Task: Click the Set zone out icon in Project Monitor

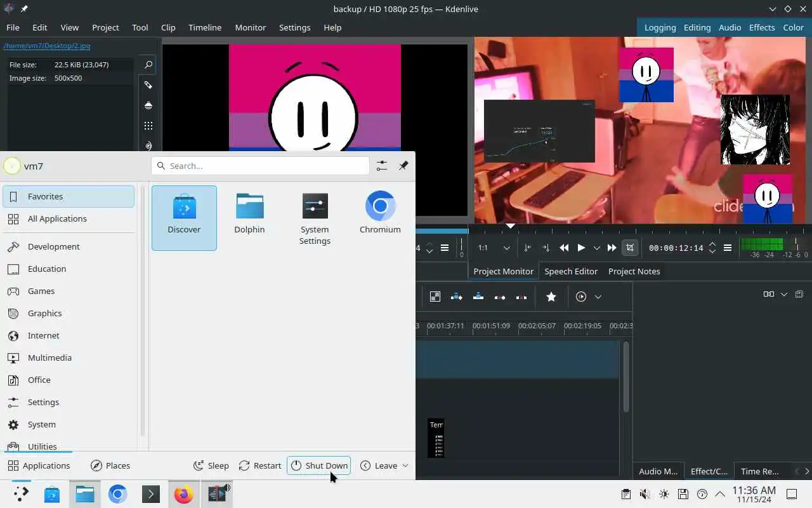Action: 546,248
